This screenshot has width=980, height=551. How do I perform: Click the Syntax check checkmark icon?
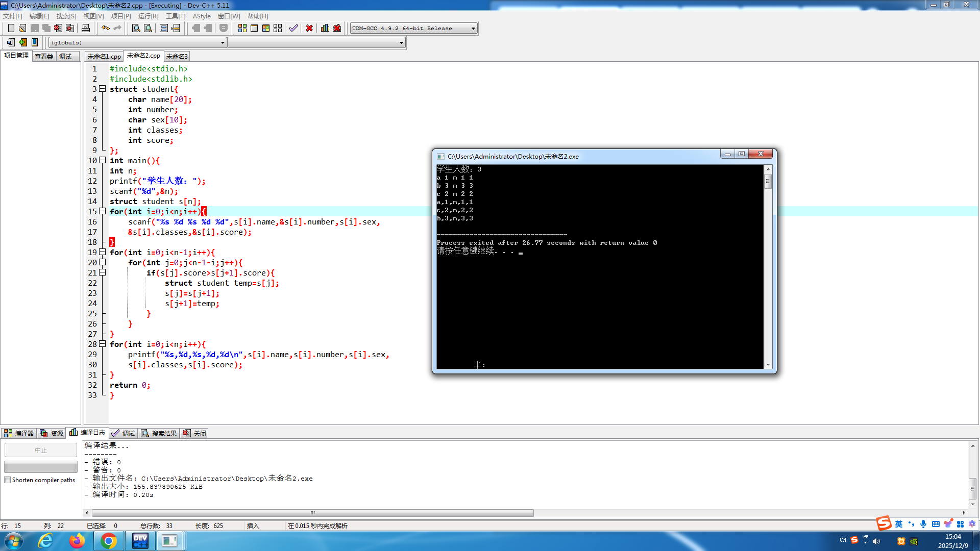pos(293,28)
